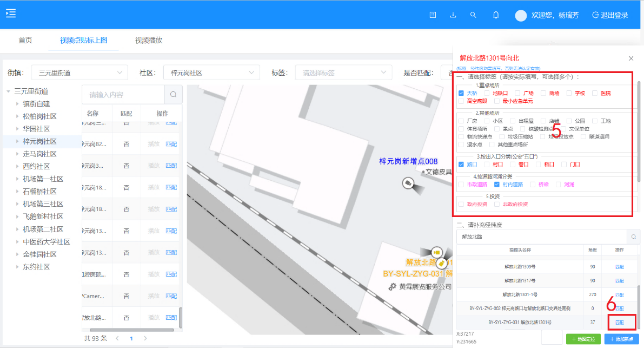Check the 非政府投资 checkbox
The image size is (644, 348).
point(496,204)
